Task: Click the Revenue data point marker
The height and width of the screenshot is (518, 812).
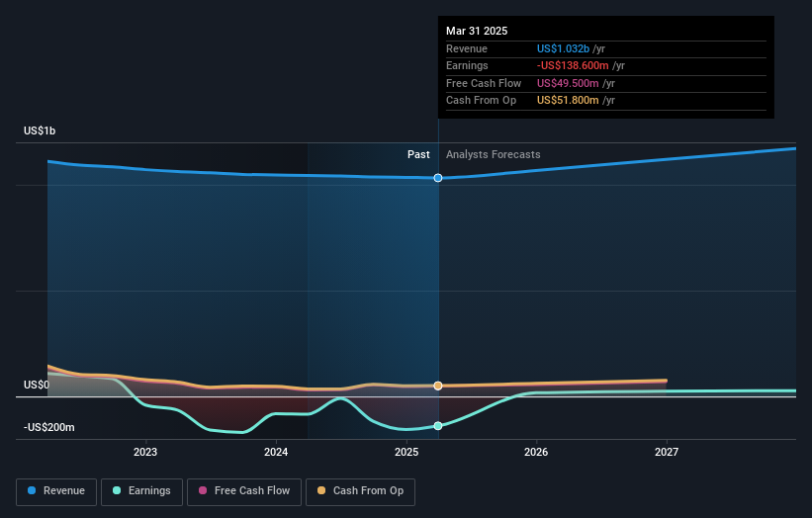Action: tap(438, 178)
